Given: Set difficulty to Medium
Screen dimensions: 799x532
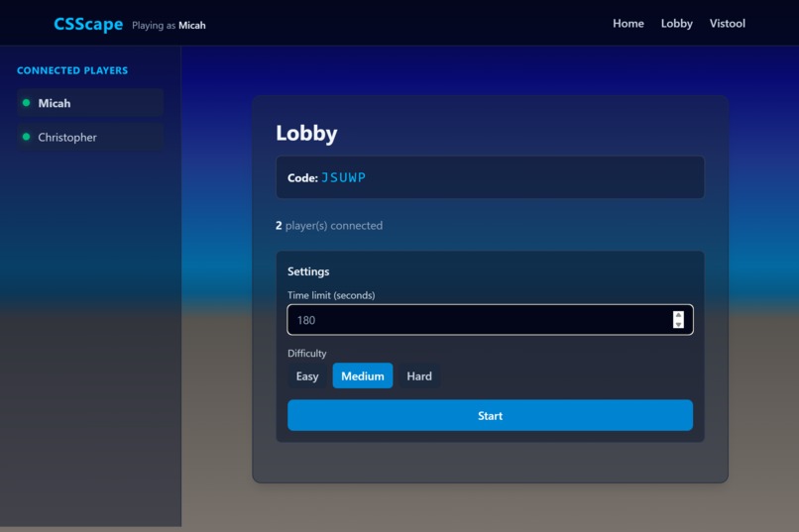Looking at the screenshot, I should pos(362,375).
